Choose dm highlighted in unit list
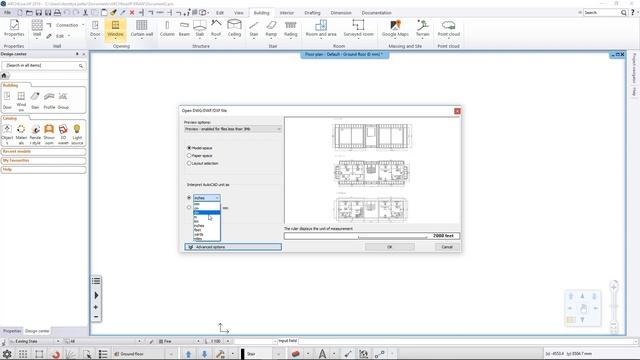 click(x=207, y=213)
